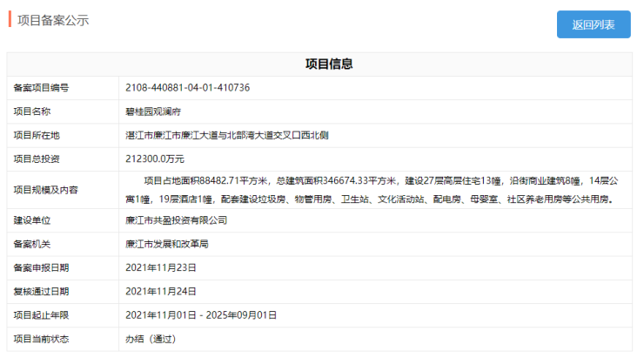Select the status value 办结（通过）
Image resolution: width=644 pixels, height=358 pixels.
click(151, 339)
